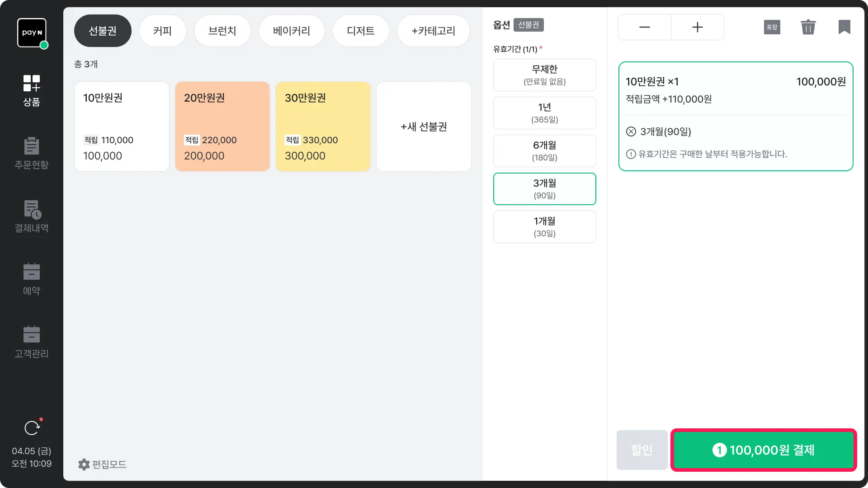Select 1년 (365일) validity option
Screen dimensions: 868x488
click(544, 113)
